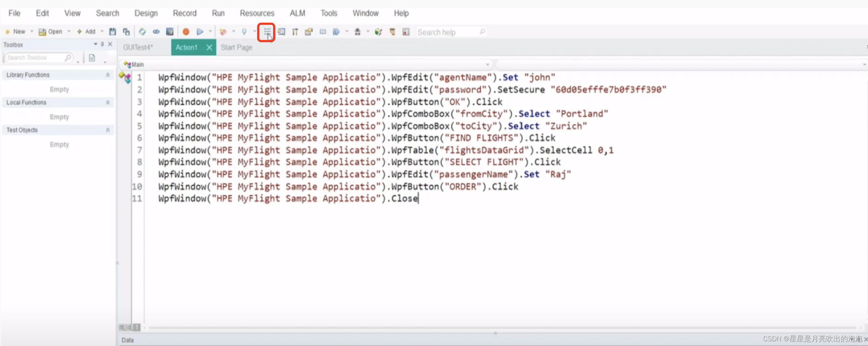Image resolution: width=868 pixels, height=346 pixels.
Task: Expand dropdown beside the blue step-forward icon
Action: point(347,31)
